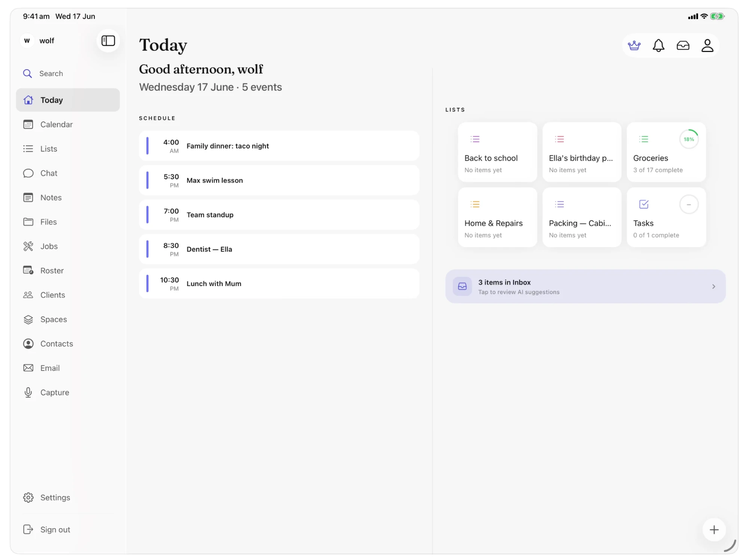Open the profile person icon
Image resolution: width=749 pixels, height=560 pixels.
coord(707,46)
